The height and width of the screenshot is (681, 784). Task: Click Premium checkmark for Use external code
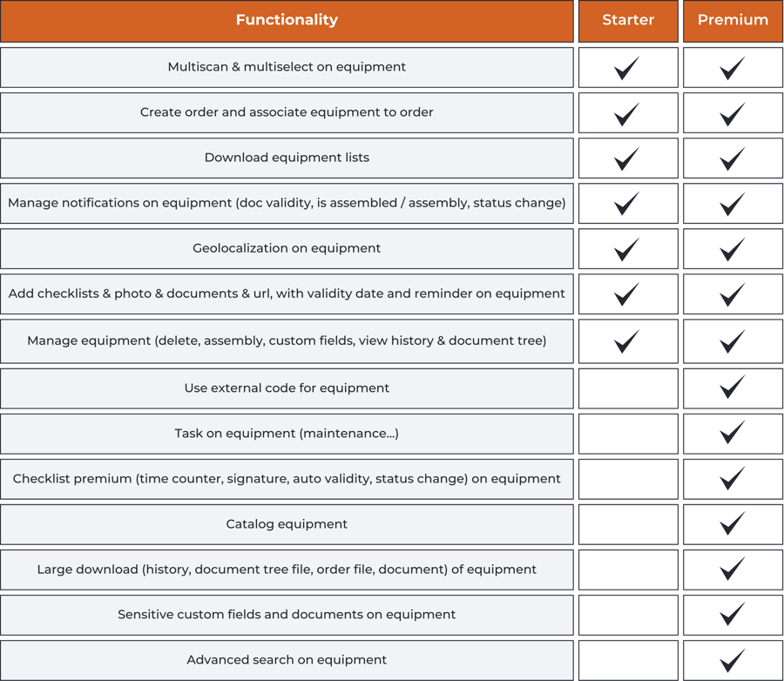click(x=733, y=387)
